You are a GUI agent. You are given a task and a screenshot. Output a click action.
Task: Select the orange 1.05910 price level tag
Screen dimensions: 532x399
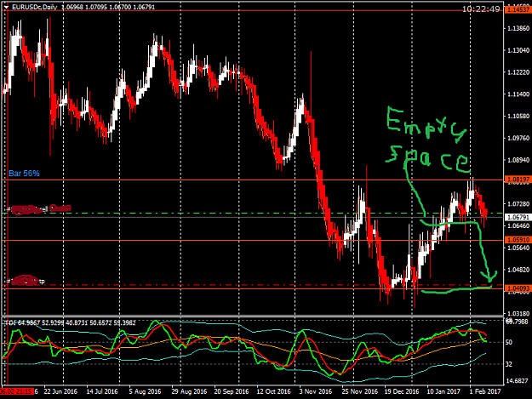point(518,240)
